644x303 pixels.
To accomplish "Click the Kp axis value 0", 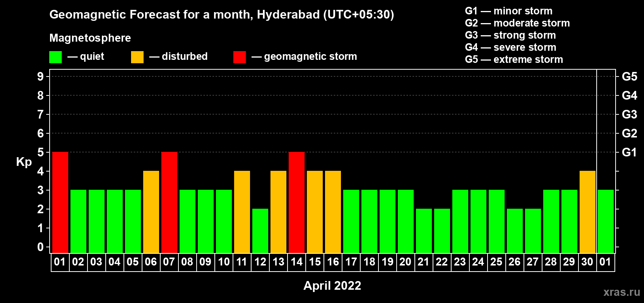I will tap(41, 247).
